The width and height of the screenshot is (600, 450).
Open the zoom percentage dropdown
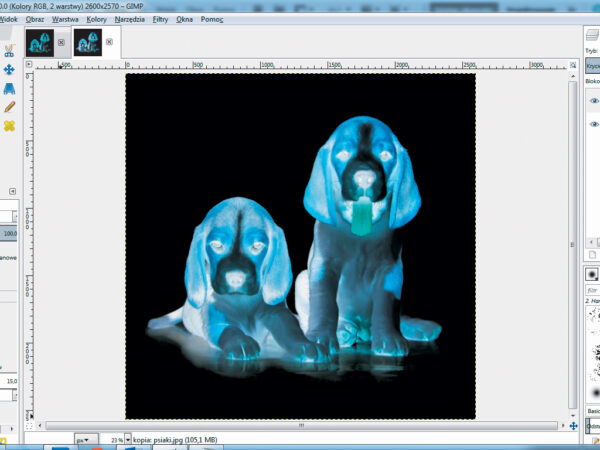tap(128, 439)
